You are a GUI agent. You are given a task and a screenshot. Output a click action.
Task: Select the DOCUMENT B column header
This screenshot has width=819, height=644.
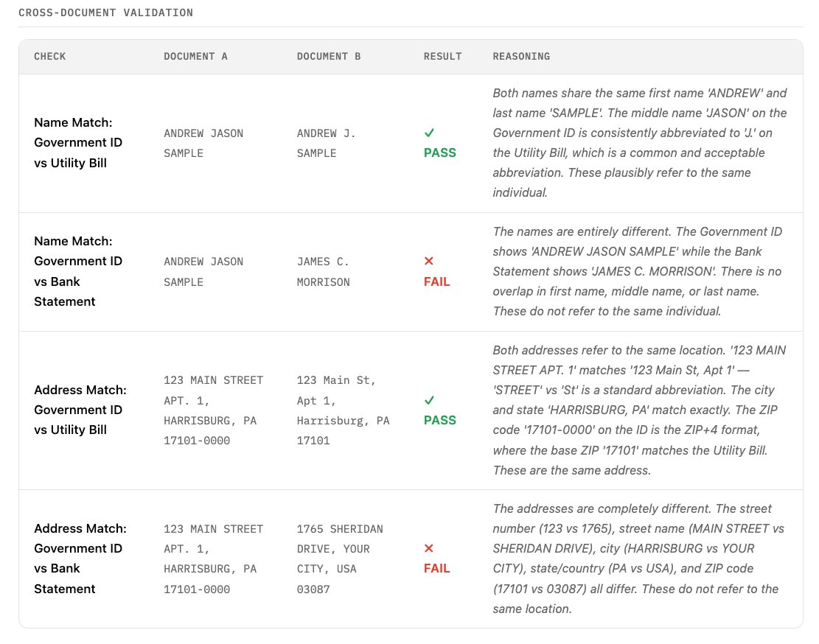tap(328, 57)
